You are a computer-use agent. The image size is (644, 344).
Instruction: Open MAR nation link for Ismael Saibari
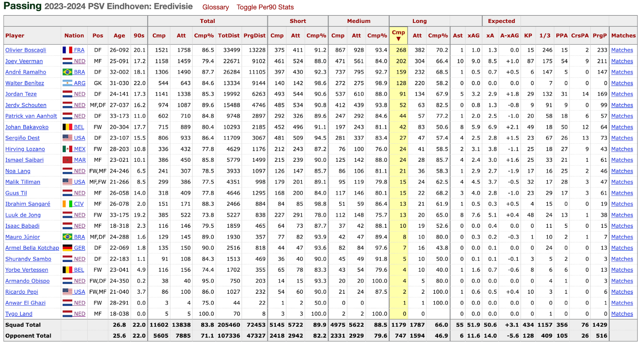click(80, 160)
